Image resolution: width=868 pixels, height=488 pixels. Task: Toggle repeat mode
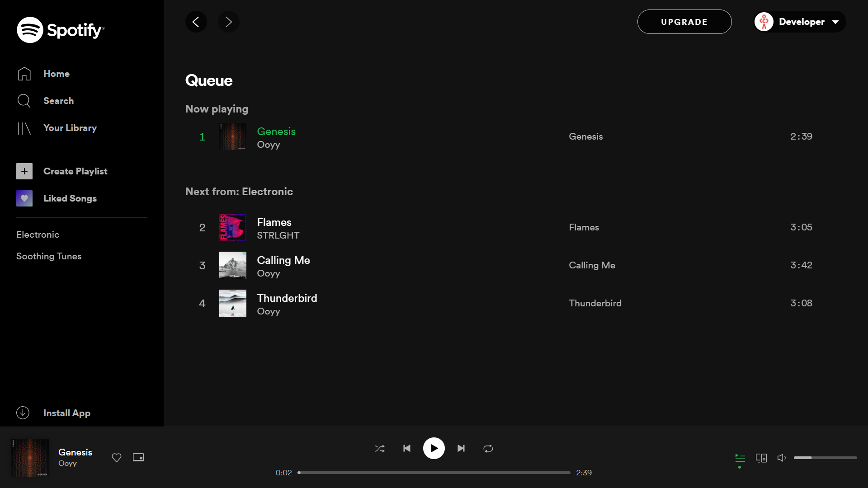coord(488,448)
